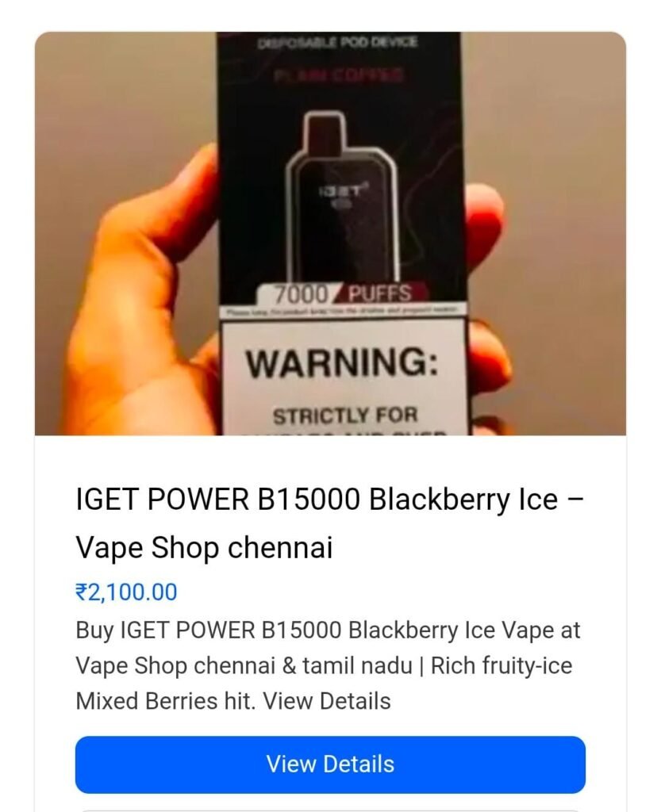661x812 pixels.
Task: Click the WARNING: label on the box
Action: 342,363
